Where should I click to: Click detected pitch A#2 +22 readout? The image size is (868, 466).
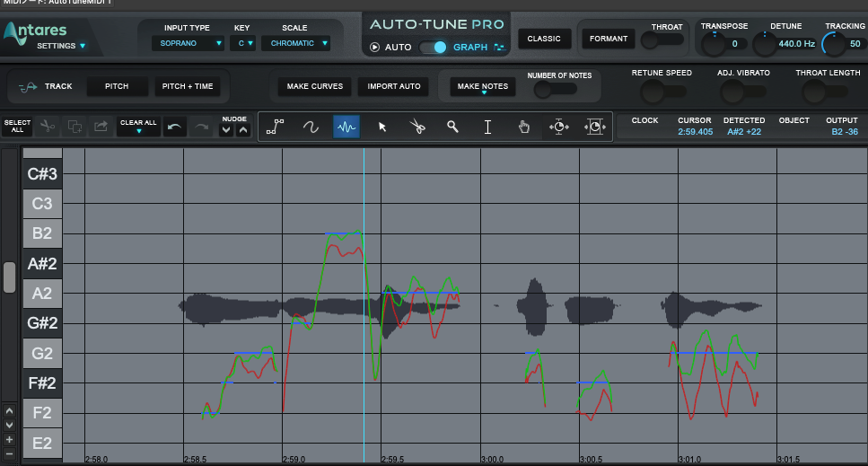744,132
